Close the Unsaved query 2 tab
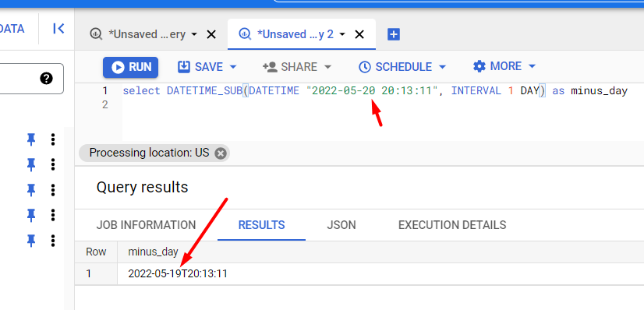This screenshot has width=644, height=310. (359, 34)
